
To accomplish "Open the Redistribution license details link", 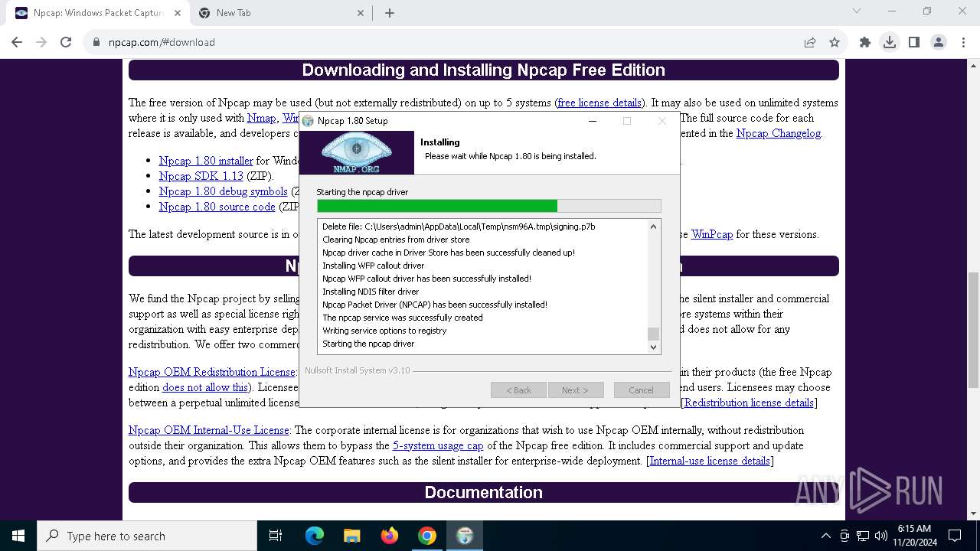I will (749, 403).
